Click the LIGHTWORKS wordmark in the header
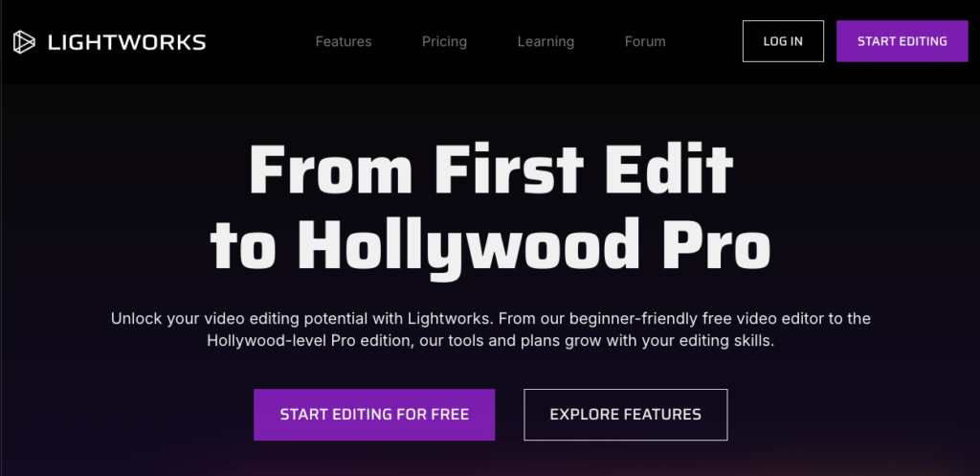980x476 pixels. [127, 42]
